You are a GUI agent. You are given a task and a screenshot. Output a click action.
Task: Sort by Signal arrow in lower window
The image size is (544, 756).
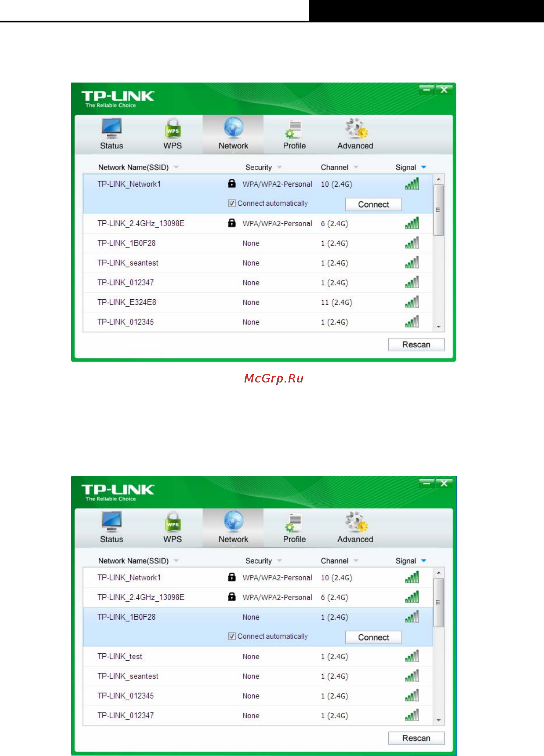click(x=424, y=560)
